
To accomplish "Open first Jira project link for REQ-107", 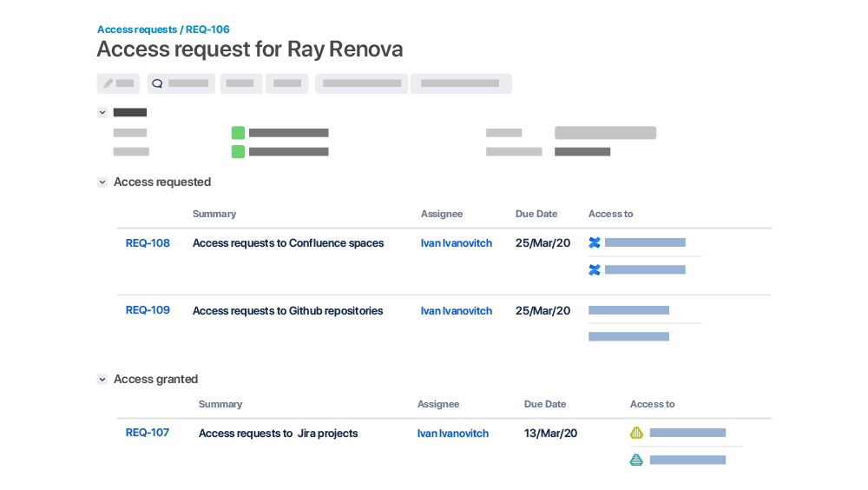I will pyautogui.click(x=687, y=433).
